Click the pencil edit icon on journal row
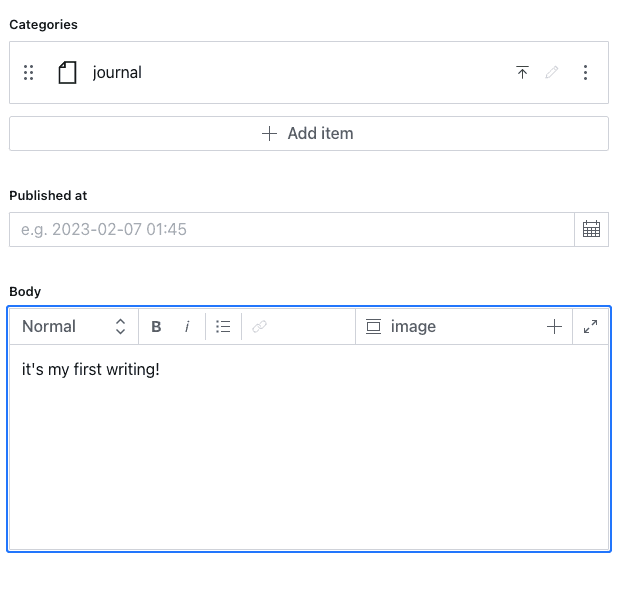The image size is (623, 592). [552, 72]
